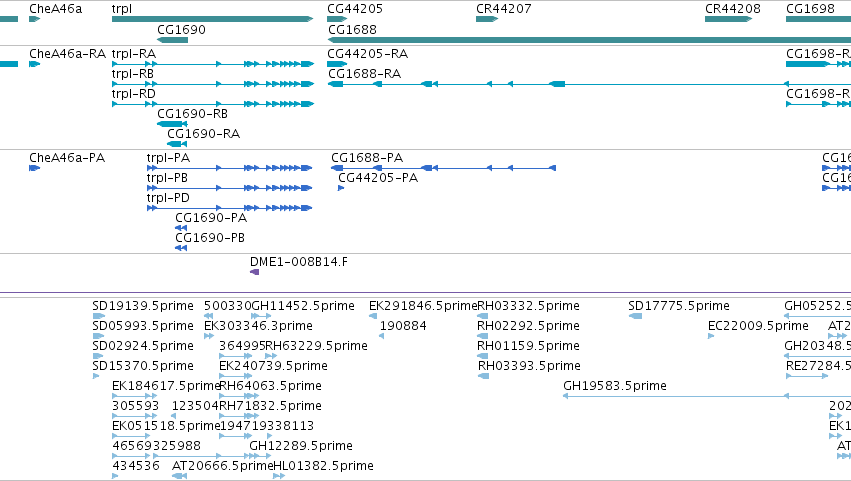The image size is (851, 481).
Task: Click the SD02924.5prime EST
Action: point(98,356)
